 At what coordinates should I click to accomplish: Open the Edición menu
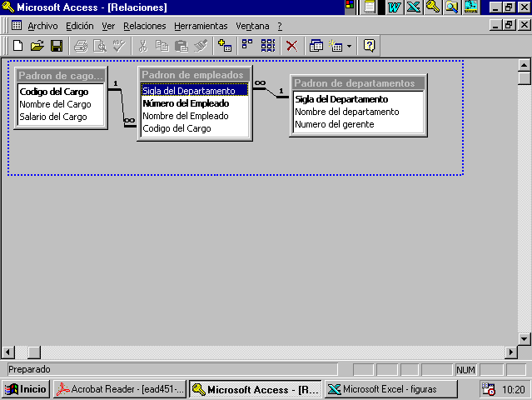(80, 26)
